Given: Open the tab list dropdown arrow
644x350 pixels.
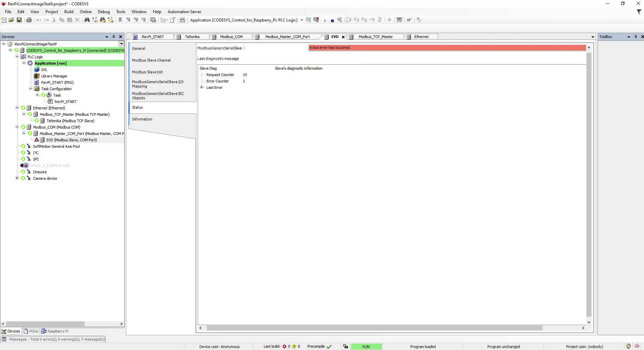Looking at the screenshot, I should tap(593, 37).
